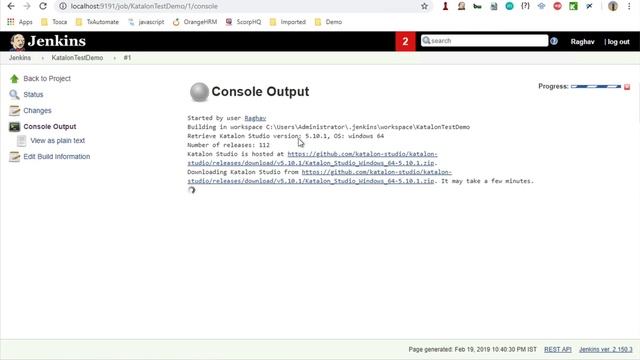This screenshot has height=360, width=640.
Task: Open the TxAutomate bookmark folder
Action: [x=97, y=22]
